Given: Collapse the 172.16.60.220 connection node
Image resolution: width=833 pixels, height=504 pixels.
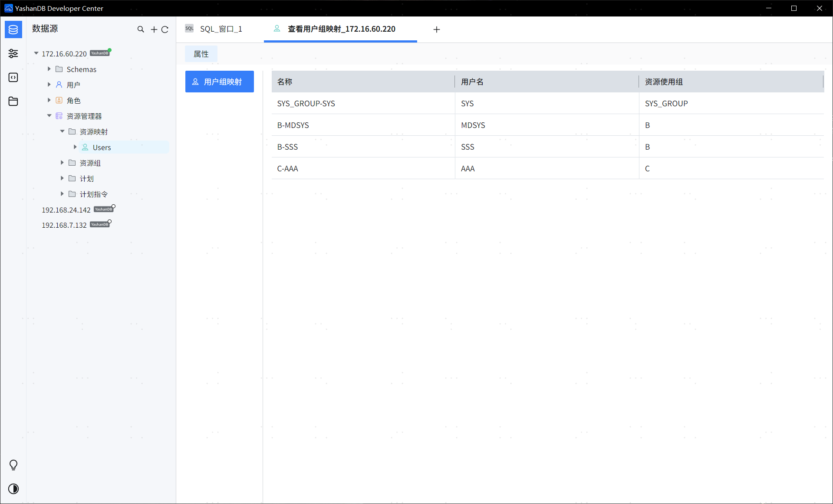Looking at the screenshot, I should coord(36,53).
